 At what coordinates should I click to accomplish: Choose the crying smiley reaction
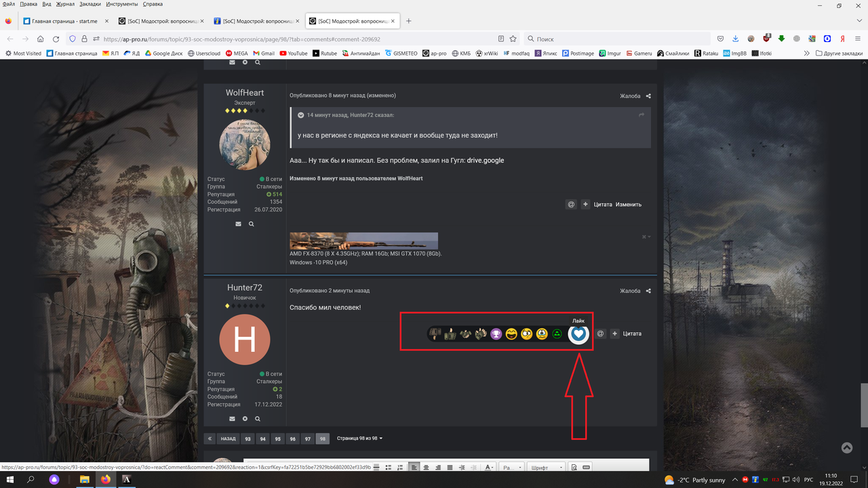(542, 333)
